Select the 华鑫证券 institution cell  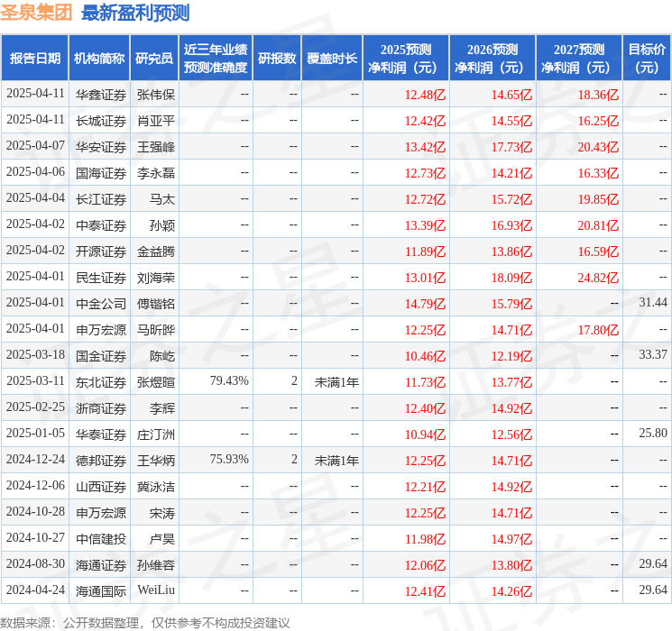point(101,95)
